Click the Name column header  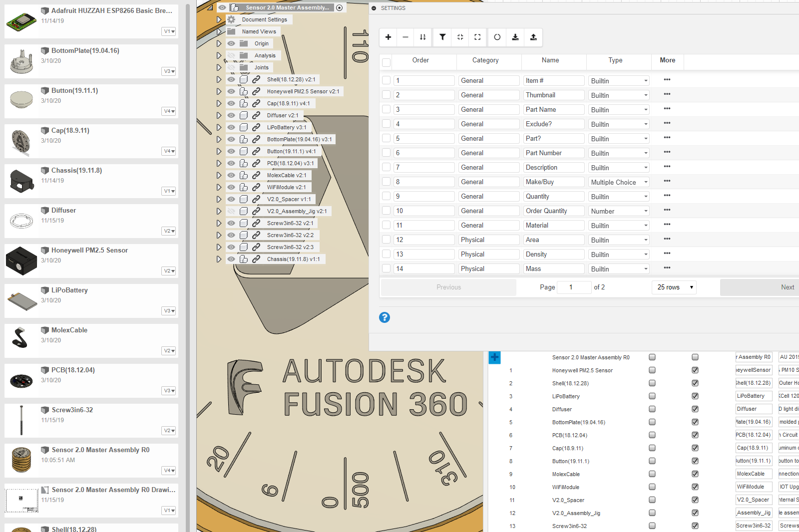[x=550, y=60]
